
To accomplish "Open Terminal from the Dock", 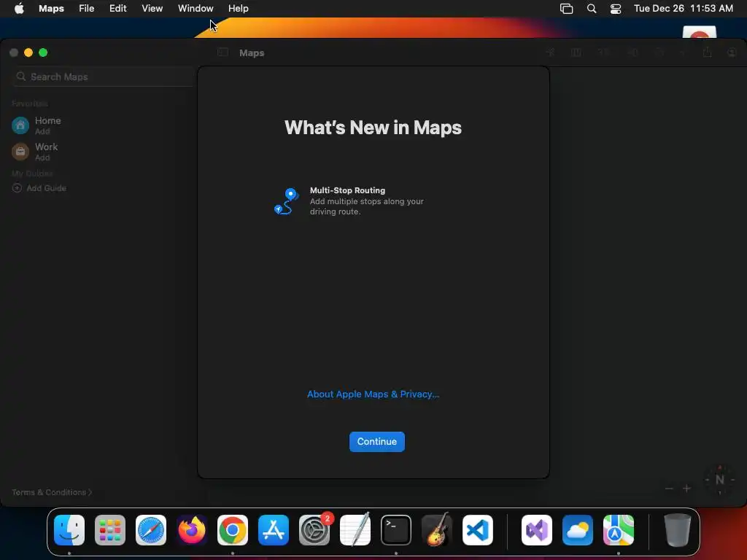I will click(396, 530).
